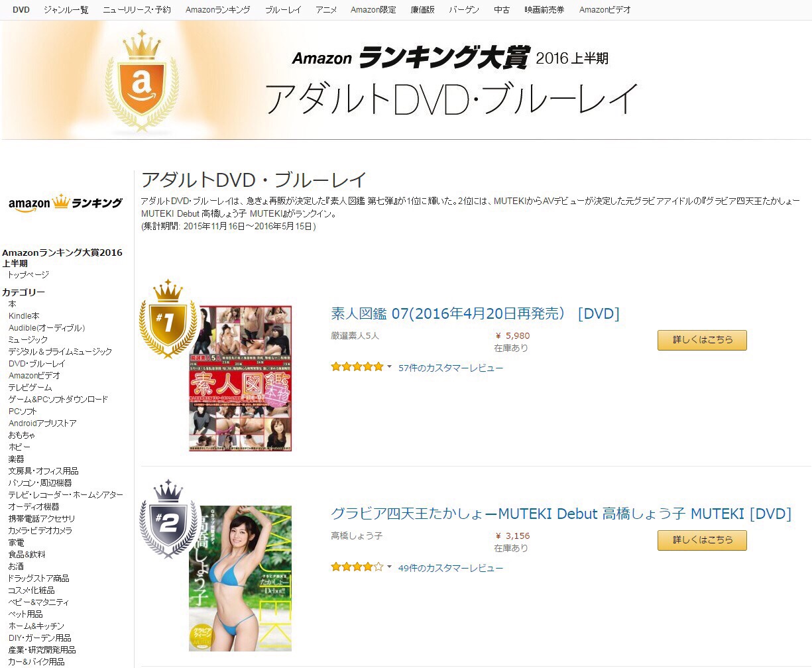Open the DVD tab in top navigation
Screen dimensions: 812x668
coord(21,10)
